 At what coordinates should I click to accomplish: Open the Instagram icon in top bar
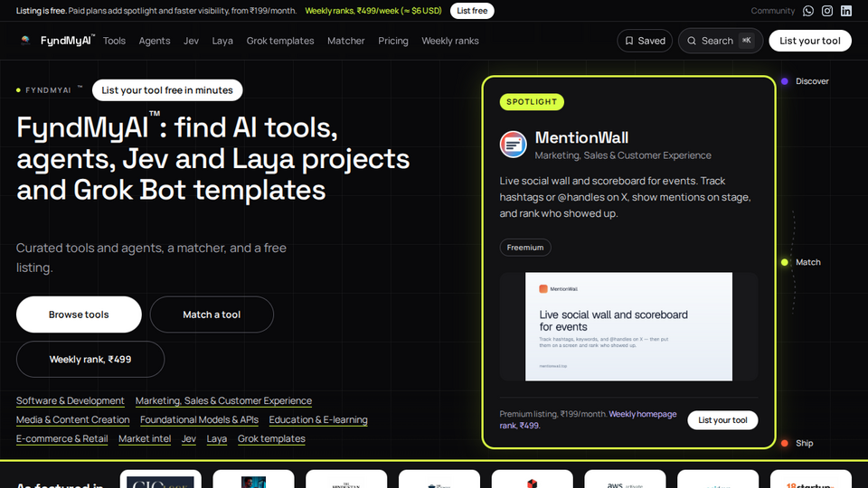[827, 11]
